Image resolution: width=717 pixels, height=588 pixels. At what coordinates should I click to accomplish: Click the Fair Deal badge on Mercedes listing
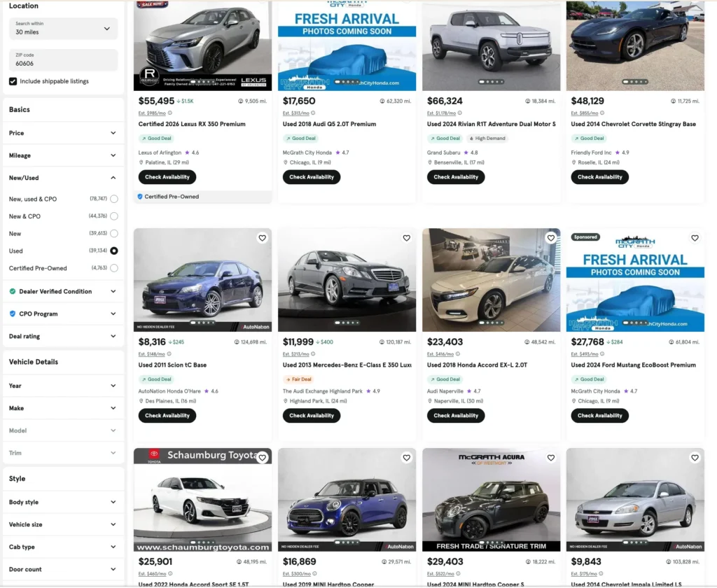point(298,379)
